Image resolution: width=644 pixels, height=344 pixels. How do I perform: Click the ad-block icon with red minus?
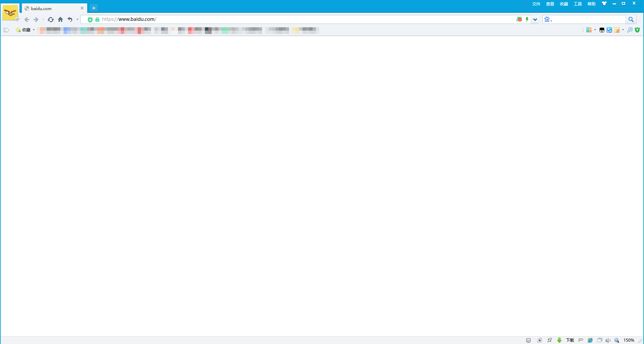519,19
